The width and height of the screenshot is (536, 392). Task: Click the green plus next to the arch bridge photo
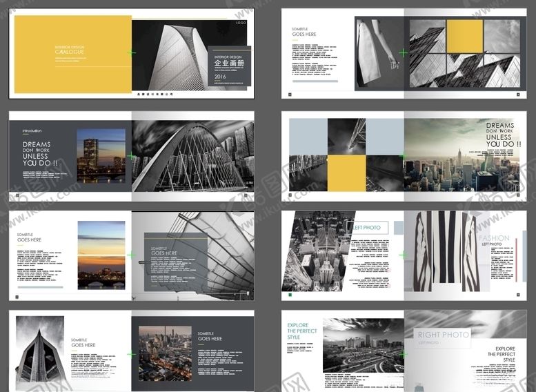pyautogui.click(x=132, y=156)
